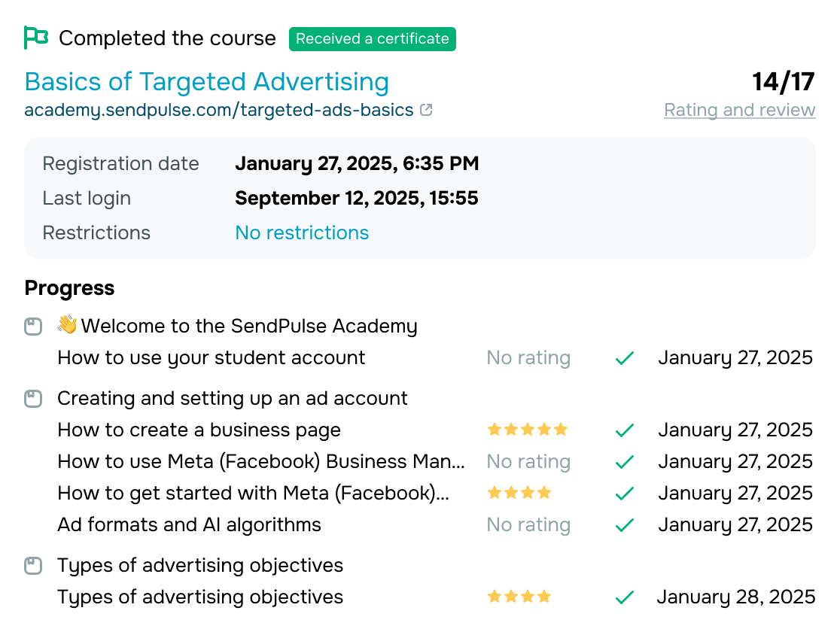Select the Ad formats and AI algorithms lesson
Image resolution: width=840 pixels, height=632 pixels.
tap(190, 525)
